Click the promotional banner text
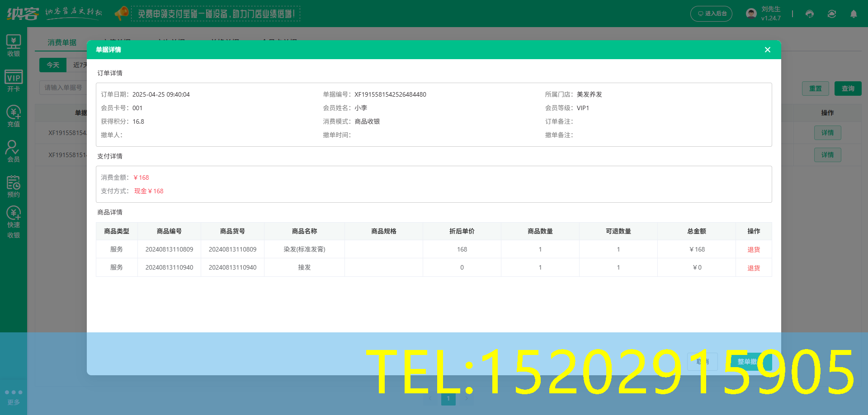The image size is (868, 415). pos(216,14)
